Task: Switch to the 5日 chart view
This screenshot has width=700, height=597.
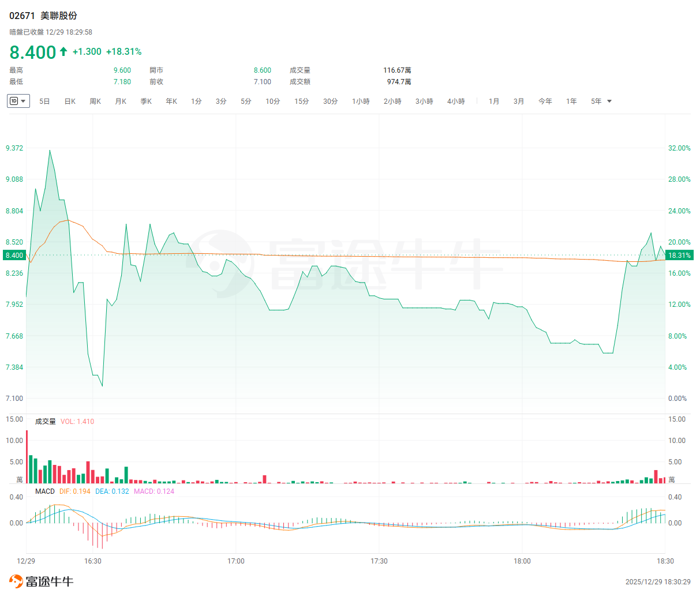Action: click(44, 102)
